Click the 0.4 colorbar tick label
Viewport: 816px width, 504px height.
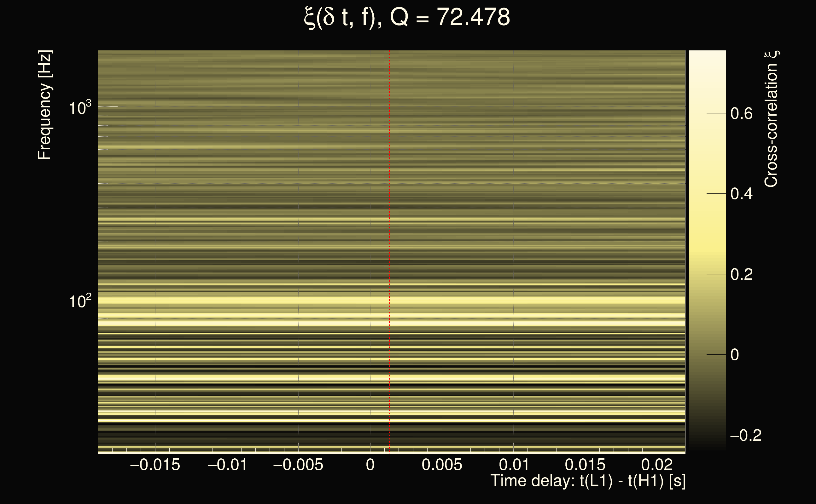(741, 194)
